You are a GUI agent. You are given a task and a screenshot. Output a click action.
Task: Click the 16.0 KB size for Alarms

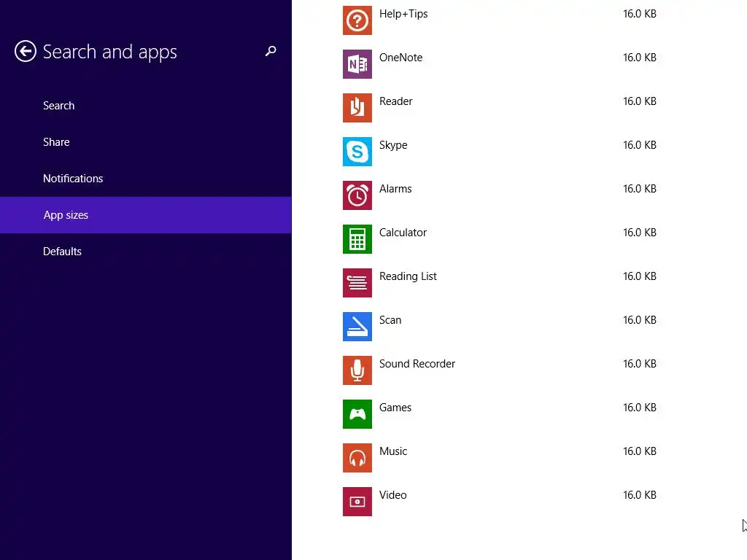(x=640, y=189)
